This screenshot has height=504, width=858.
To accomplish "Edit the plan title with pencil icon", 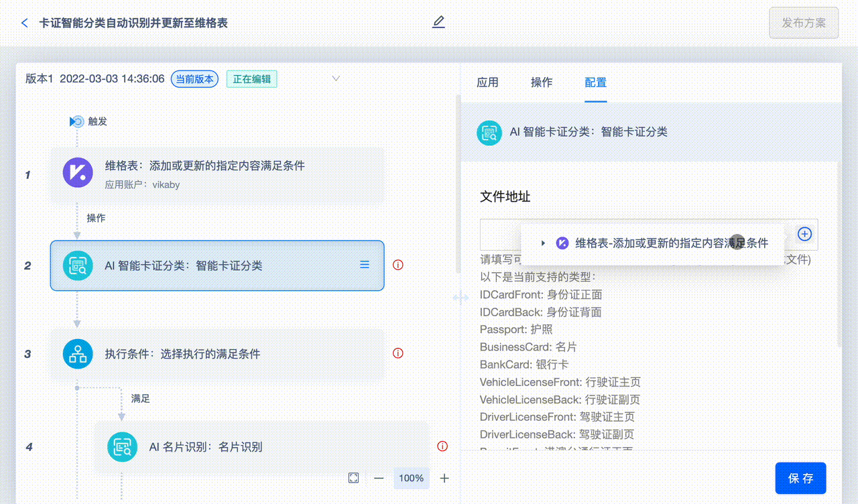I will pyautogui.click(x=438, y=22).
